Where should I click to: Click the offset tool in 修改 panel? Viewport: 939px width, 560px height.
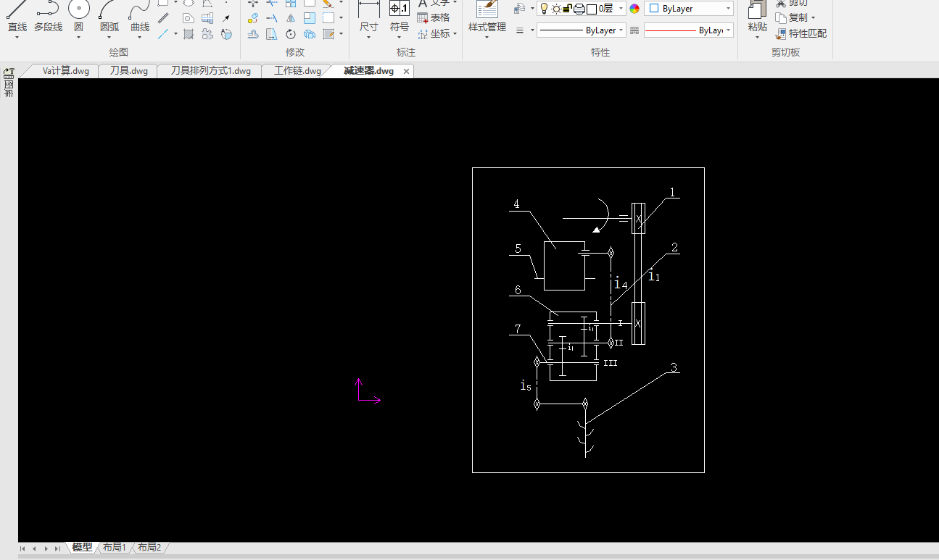[253, 33]
